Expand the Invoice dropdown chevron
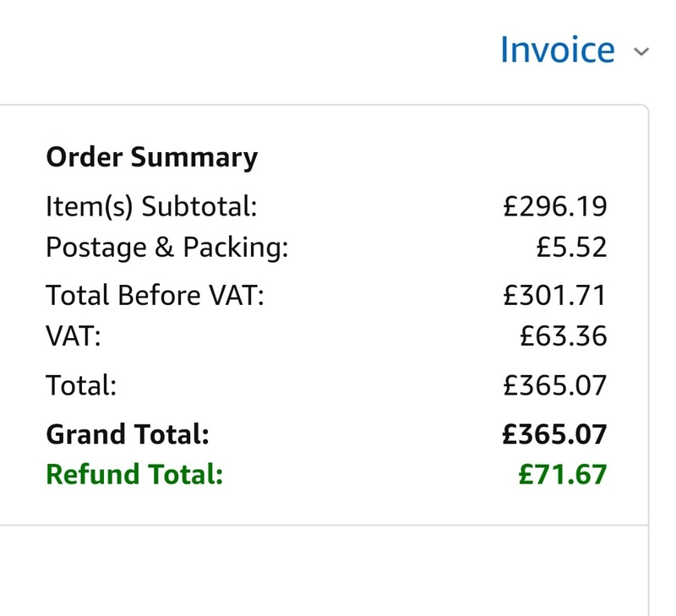676x616 pixels. coord(641,52)
